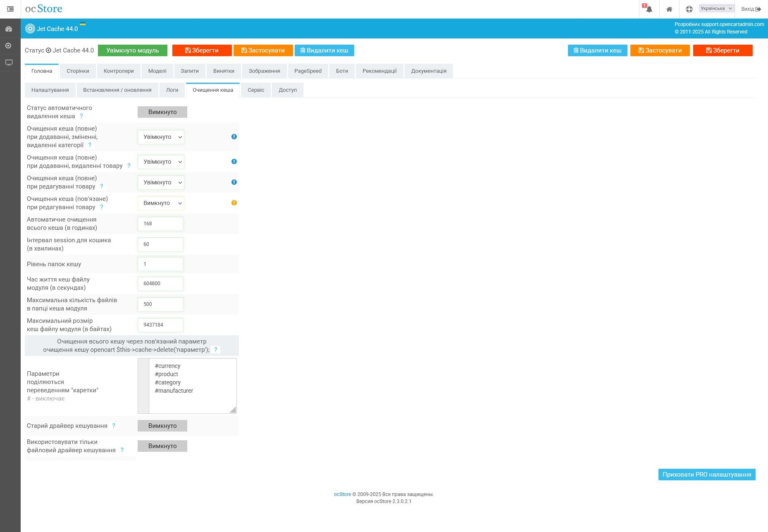This screenshot has width=768, height=532.
Task: Open dropdown for cache clearing on product editing (full)
Action: [x=161, y=182]
